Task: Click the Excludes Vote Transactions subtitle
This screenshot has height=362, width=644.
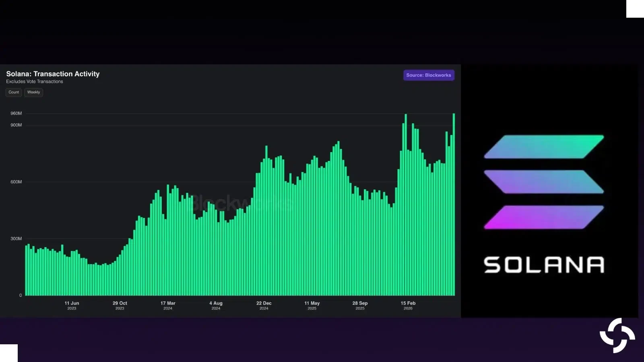Action: point(35,82)
